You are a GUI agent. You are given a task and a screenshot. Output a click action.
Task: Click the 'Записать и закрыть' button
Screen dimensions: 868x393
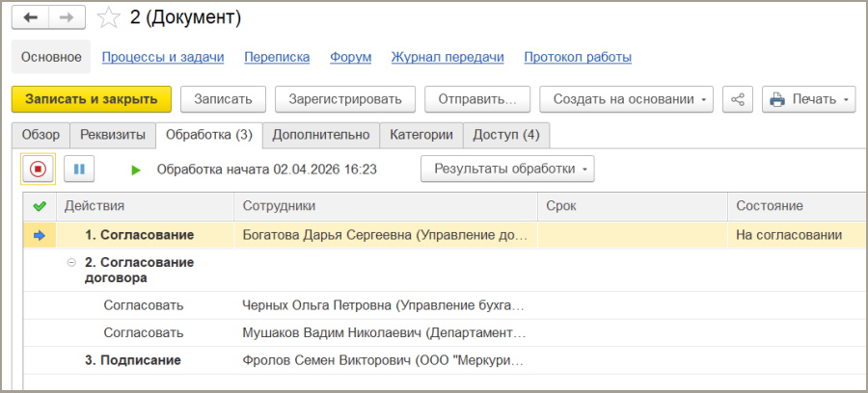pyautogui.click(x=92, y=99)
